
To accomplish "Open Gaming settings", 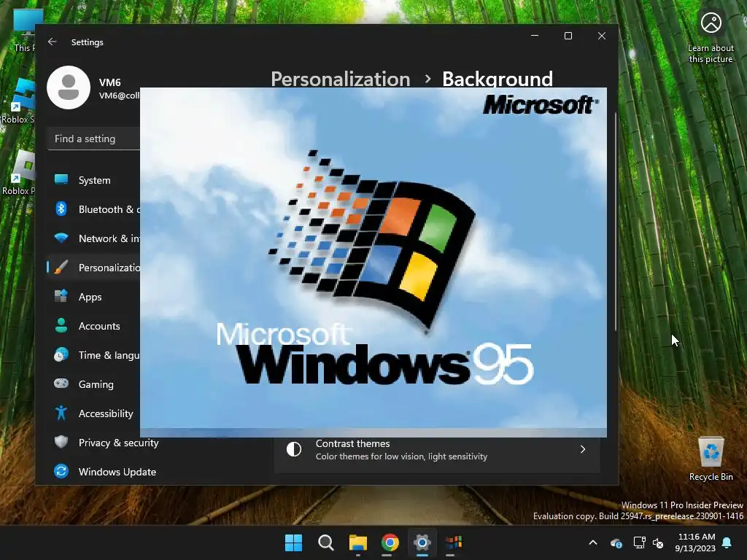I will 94,384.
